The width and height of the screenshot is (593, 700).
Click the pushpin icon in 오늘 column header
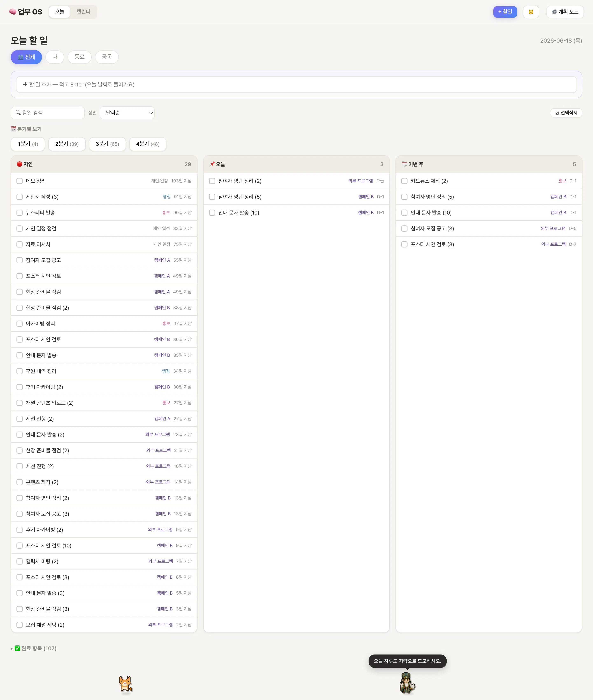pyautogui.click(x=212, y=164)
